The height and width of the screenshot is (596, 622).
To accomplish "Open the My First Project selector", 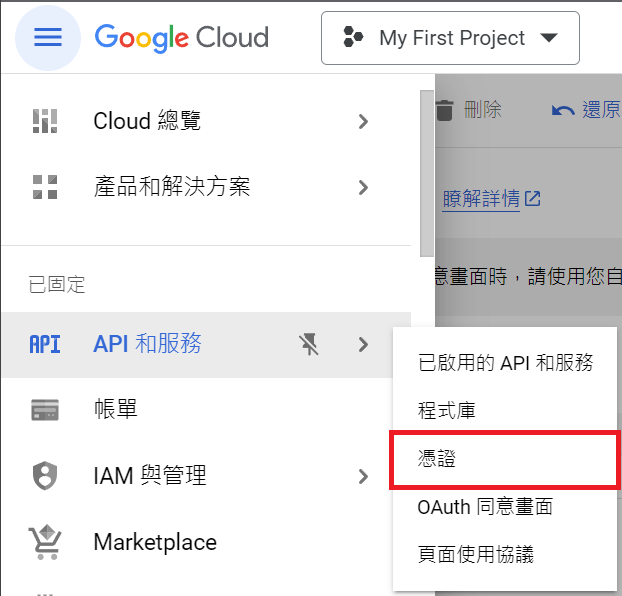I will 450,38.
